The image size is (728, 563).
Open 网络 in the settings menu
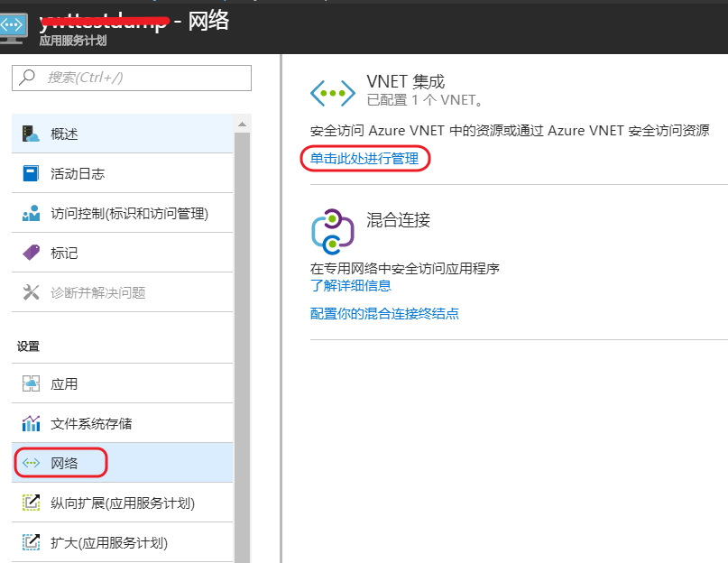(x=64, y=463)
